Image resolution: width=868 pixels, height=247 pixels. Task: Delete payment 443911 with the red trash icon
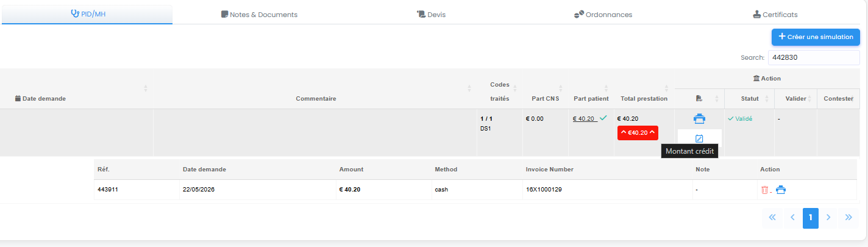pos(764,190)
